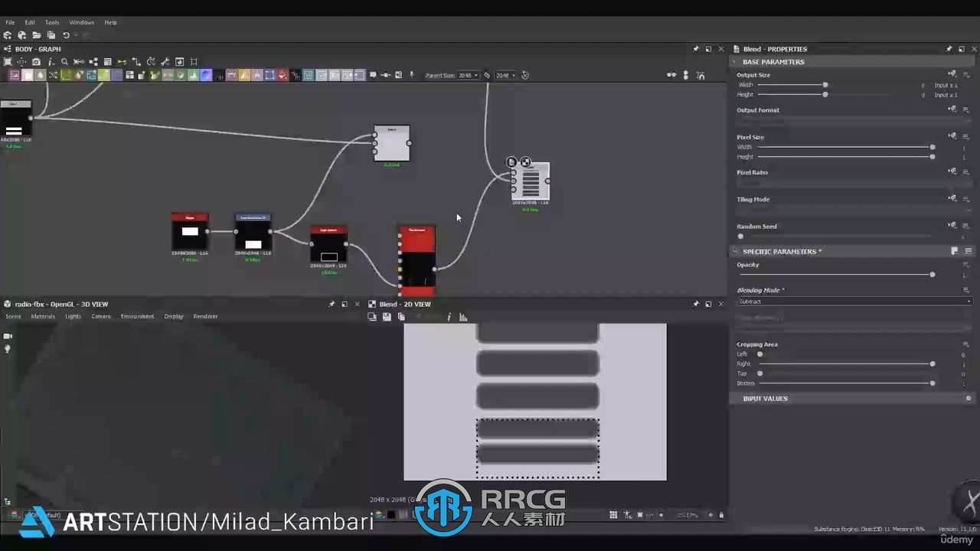Open the Display menu in 3D view
Screen dimensions: 980x551
(x=174, y=316)
